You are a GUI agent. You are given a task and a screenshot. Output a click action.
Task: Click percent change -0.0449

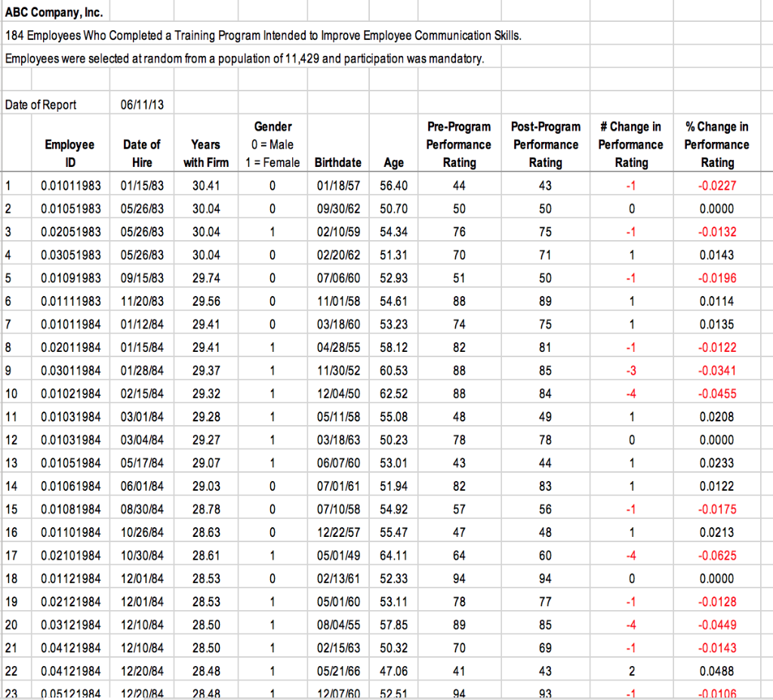click(x=717, y=625)
